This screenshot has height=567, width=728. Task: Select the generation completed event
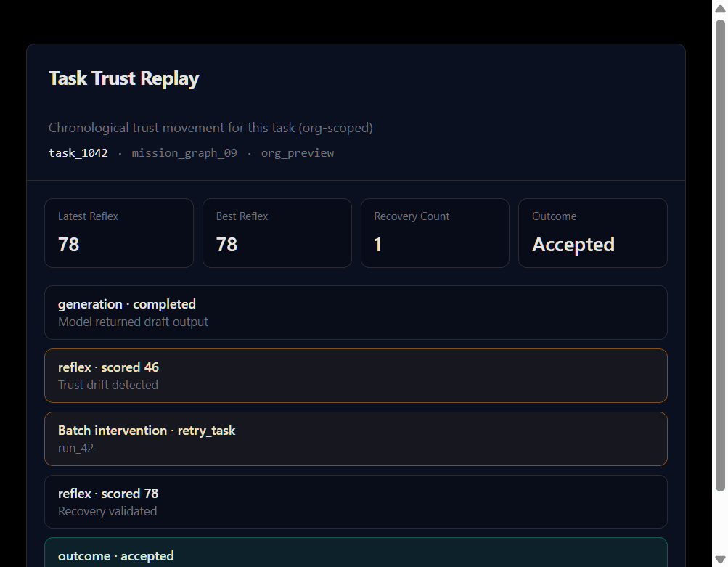coord(356,312)
